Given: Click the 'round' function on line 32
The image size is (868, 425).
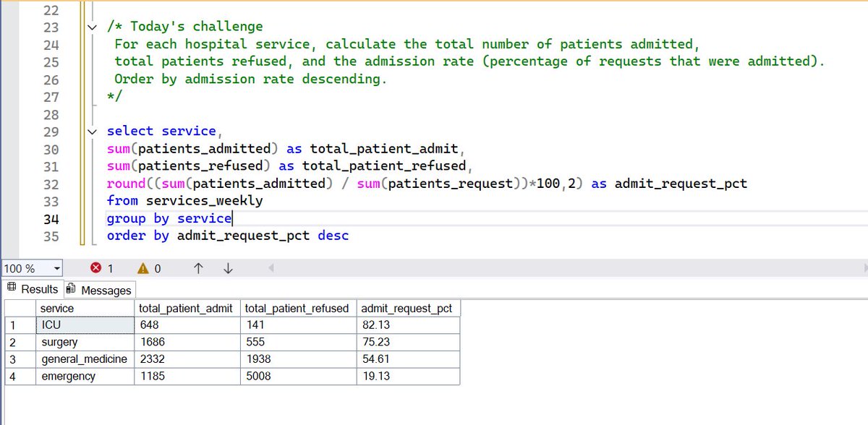Looking at the screenshot, I should [126, 184].
